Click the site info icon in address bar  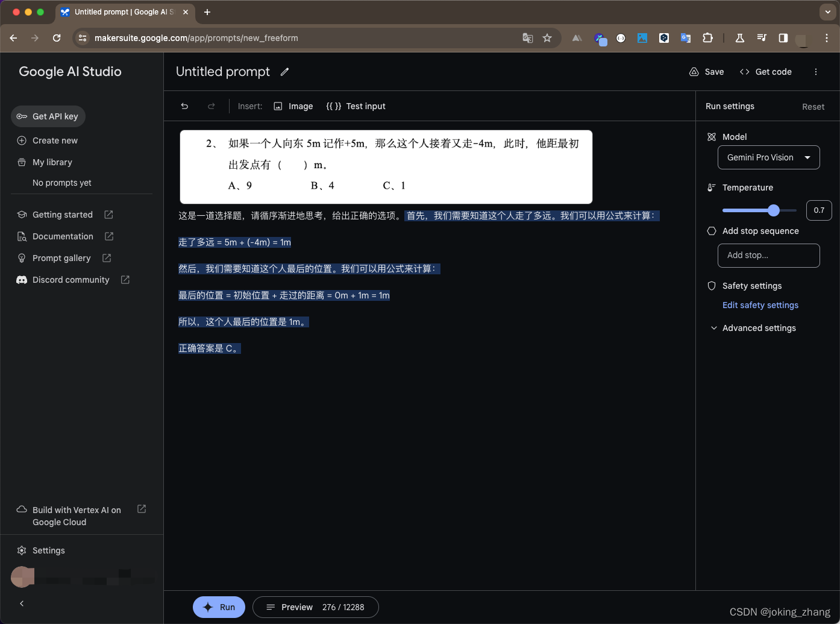click(83, 38)
